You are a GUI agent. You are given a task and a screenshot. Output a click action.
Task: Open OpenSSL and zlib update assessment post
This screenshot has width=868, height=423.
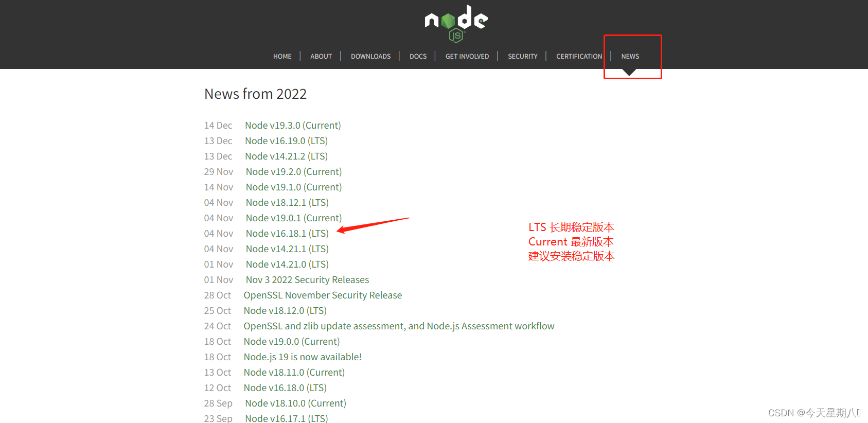point(399,326)
